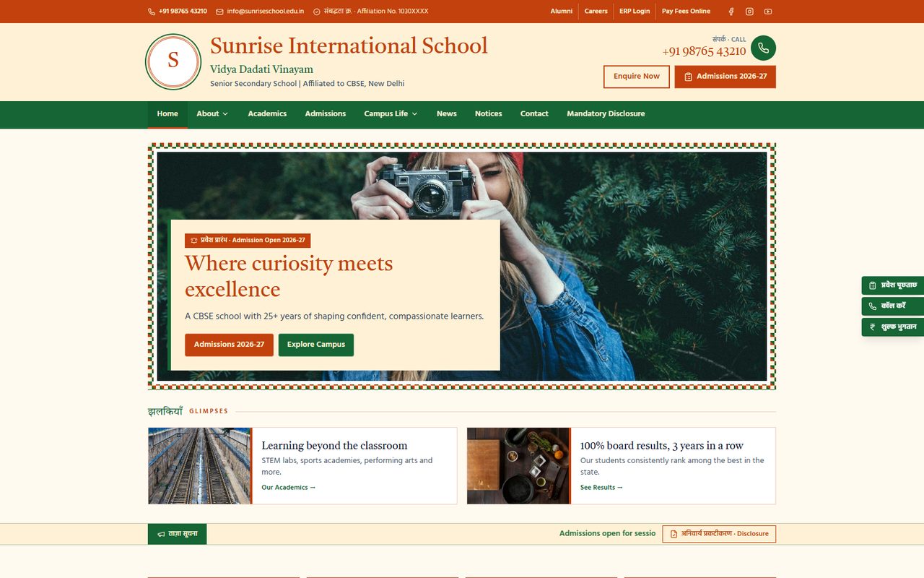Viewport: 924px width, 578px height.
Task: Open the school's YouTube icon
Action: [768, 12]
